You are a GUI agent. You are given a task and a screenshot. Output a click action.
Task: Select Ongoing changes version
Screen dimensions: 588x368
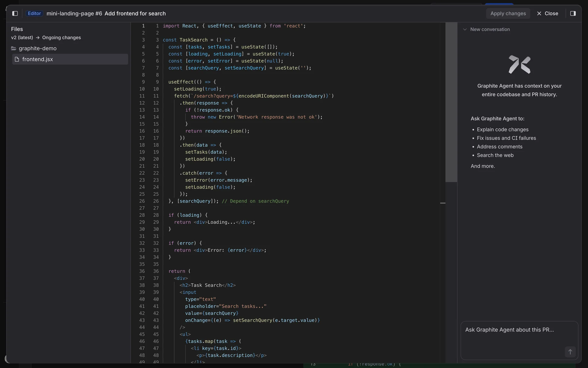62,38
